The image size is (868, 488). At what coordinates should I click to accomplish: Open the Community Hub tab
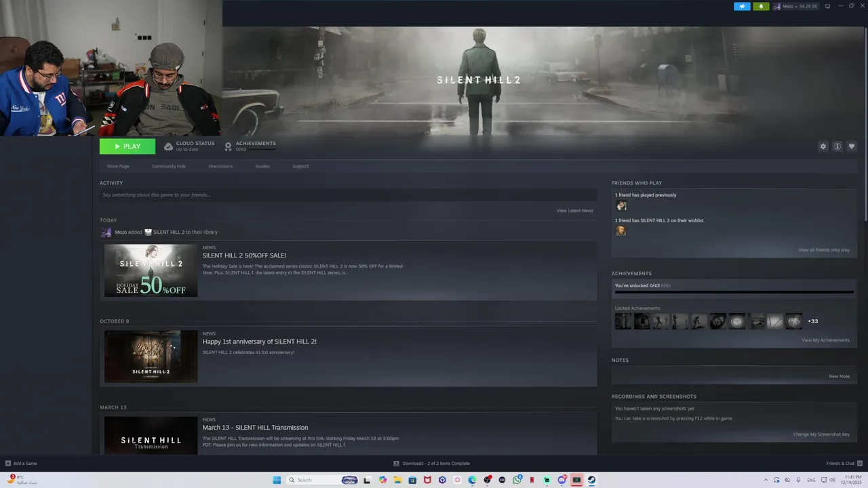tap(169, 166)
